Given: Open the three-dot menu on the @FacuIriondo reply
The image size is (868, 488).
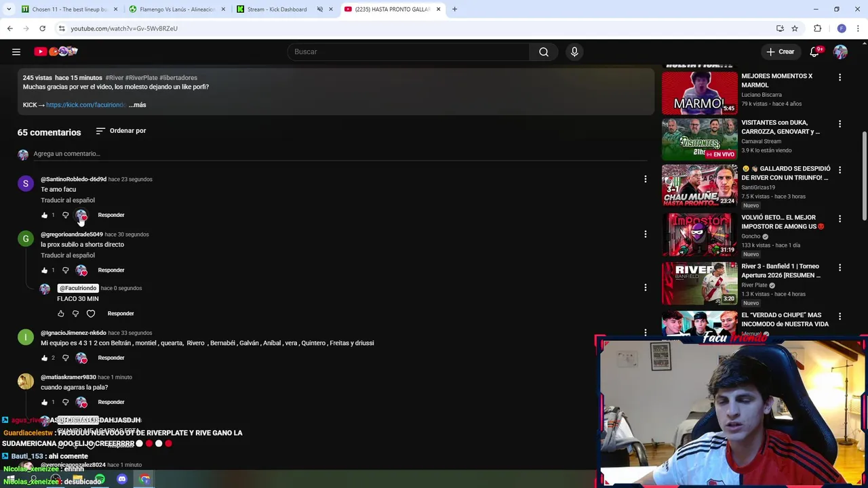Looking at the screenshot, I should [x=646, y=287].
